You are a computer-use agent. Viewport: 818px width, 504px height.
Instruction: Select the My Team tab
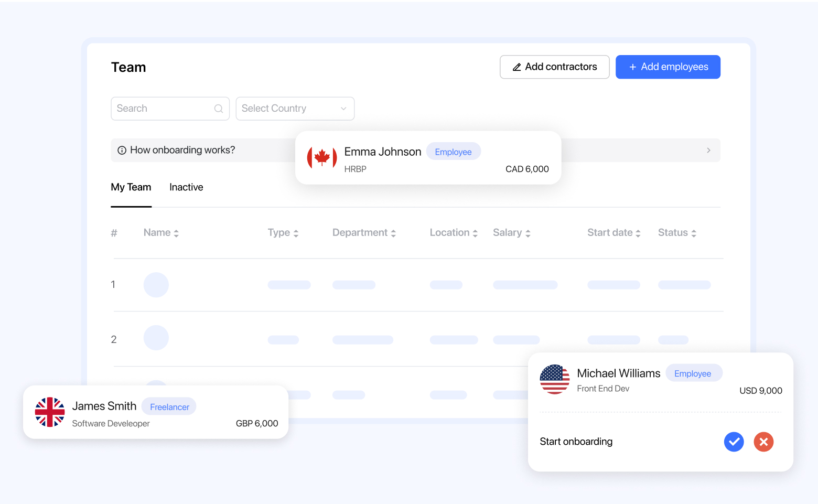coord(131,187)
